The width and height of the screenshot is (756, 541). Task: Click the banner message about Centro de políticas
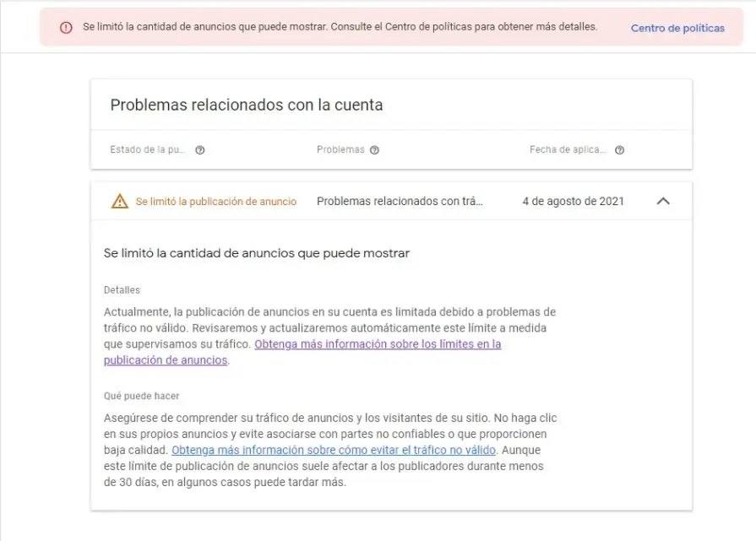click(340, 27)
